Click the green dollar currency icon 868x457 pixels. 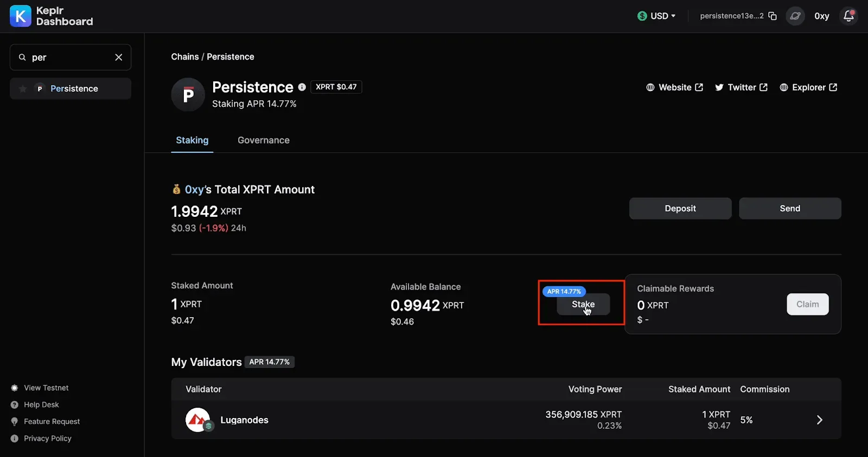point(642,16)
